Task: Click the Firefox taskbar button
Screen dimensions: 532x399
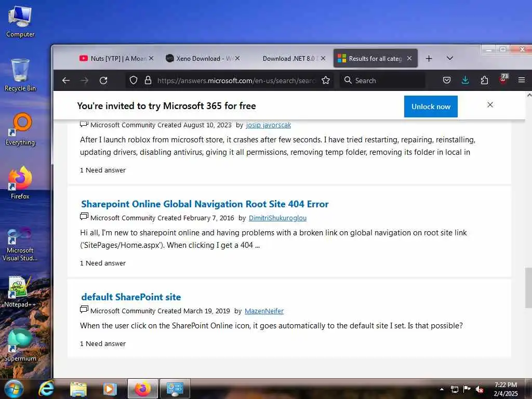Action: pos(143,389)
